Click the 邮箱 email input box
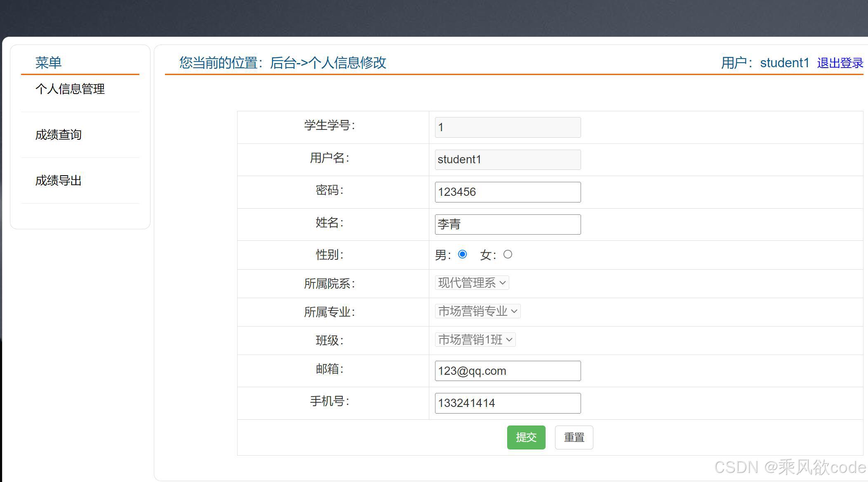This screenshot has width=868, height=482. pos(508,371)
